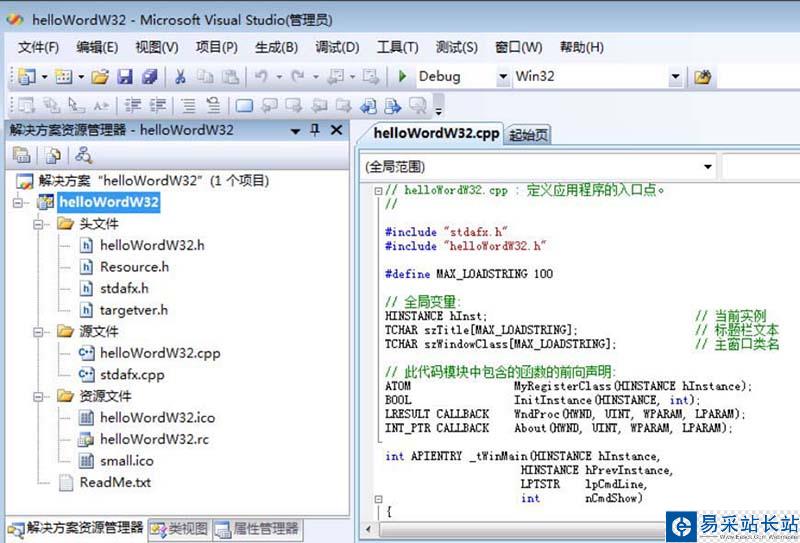This screenshot has height=543, width=800.
Task: Cut selection using the scissors icon
Action: pyautogui.click(x=180, y=77)
